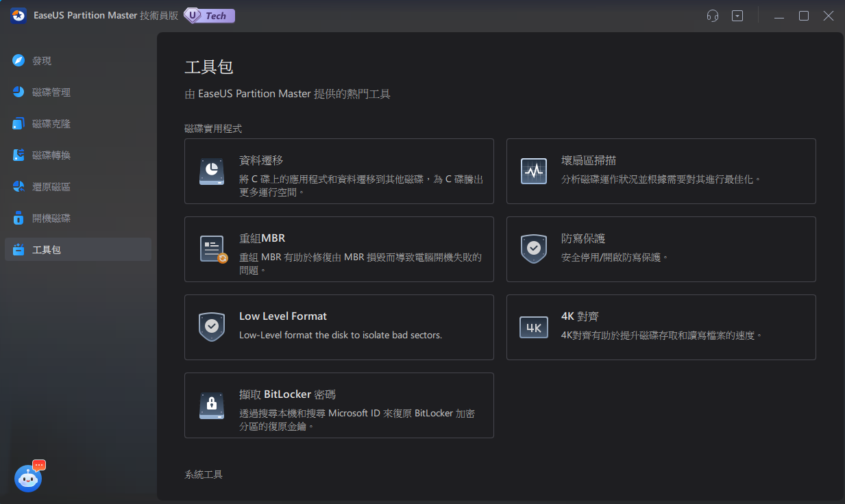
Task: Click the Low Level Format shield icon
Action: pos(212,327)
